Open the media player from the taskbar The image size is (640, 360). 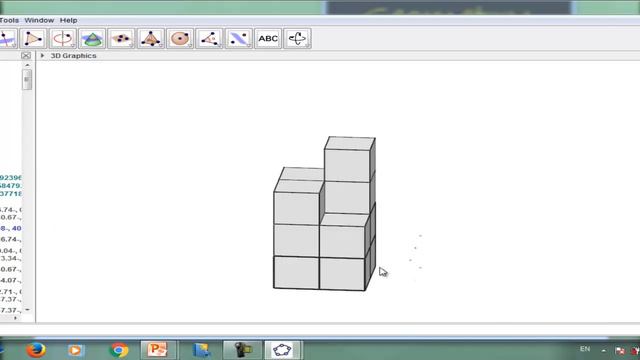tap(75, 350)
